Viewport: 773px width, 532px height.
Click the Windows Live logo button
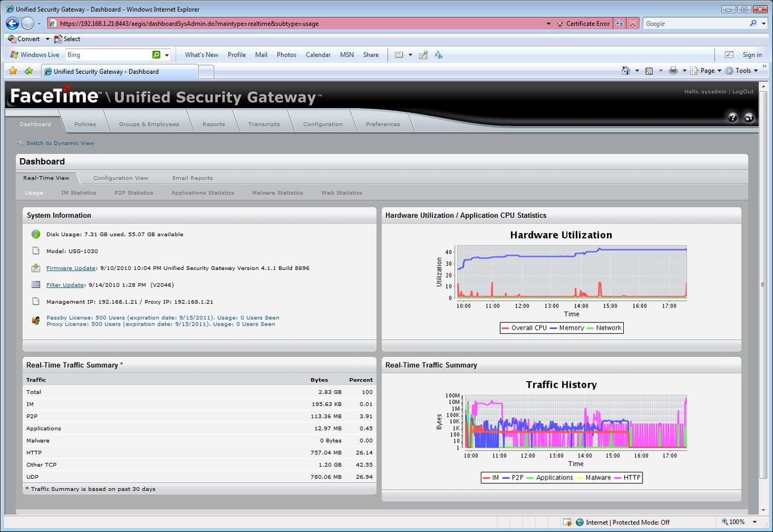[x=35, y=54]
